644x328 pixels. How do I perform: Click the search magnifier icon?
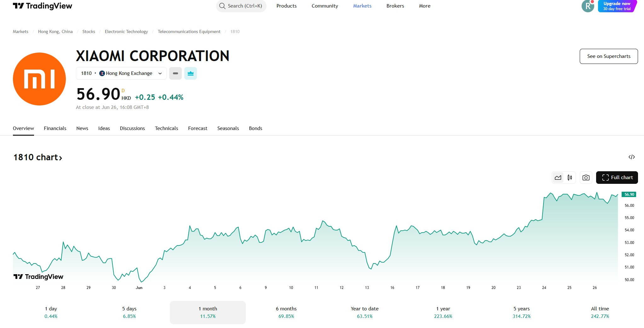222,6
